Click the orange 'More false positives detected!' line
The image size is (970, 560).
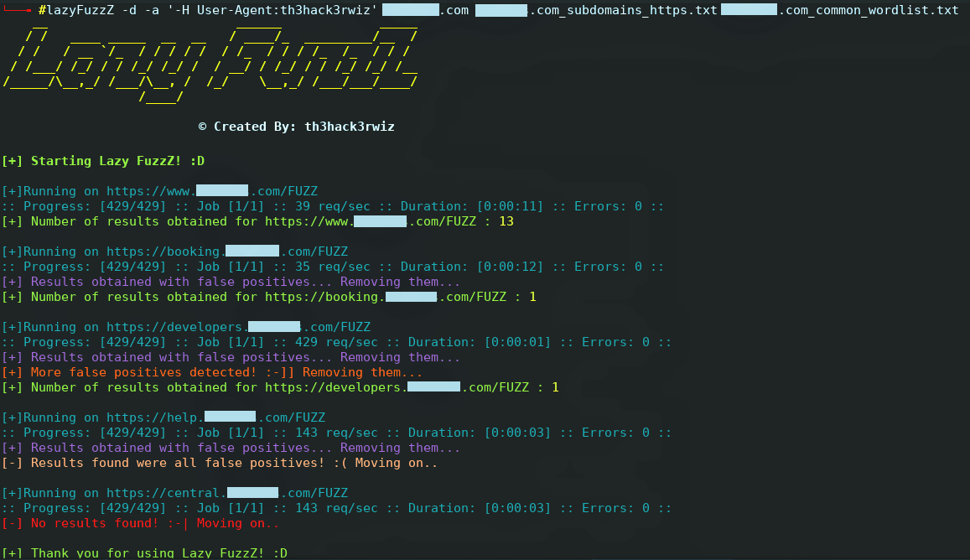click(x=211, y=372)
